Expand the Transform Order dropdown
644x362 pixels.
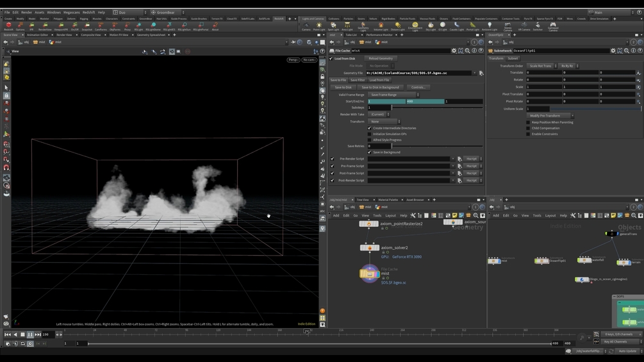tap(542, 66)
